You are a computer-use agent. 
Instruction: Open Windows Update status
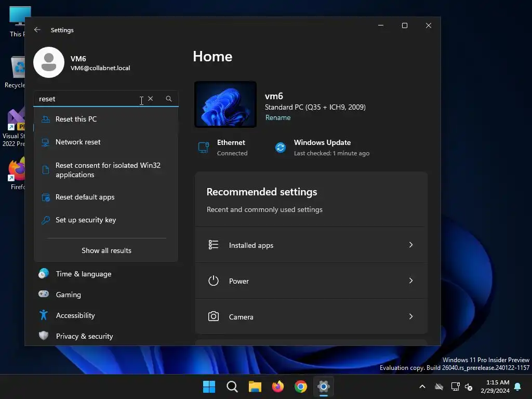(x=322, y=148)
